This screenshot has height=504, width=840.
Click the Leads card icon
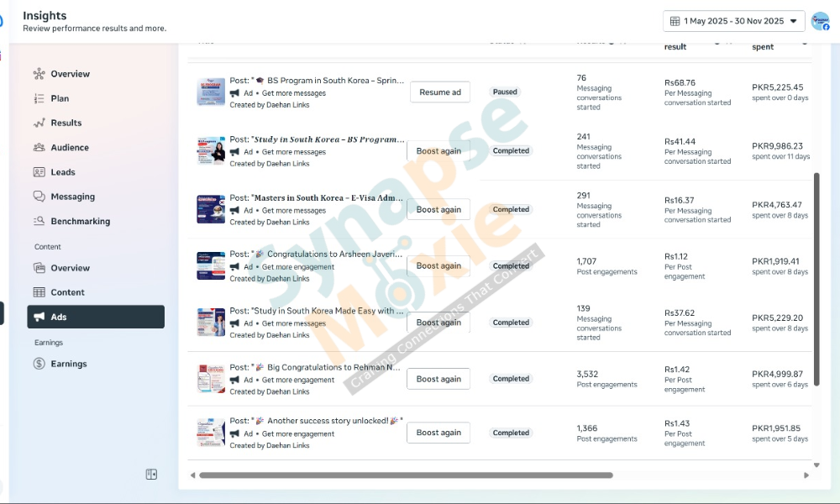[x=39, y=172]
